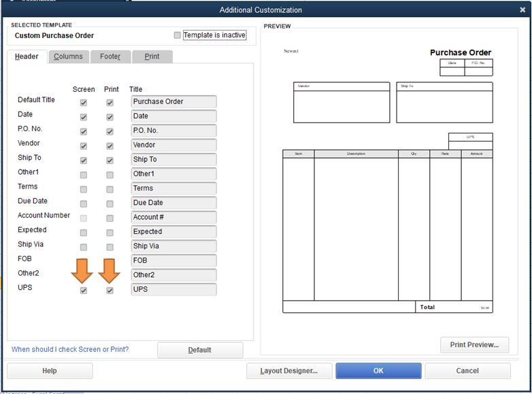This screenshot has width=532, height=394.
Task: Click the UPS title field
Action: (x=173, y=289)
